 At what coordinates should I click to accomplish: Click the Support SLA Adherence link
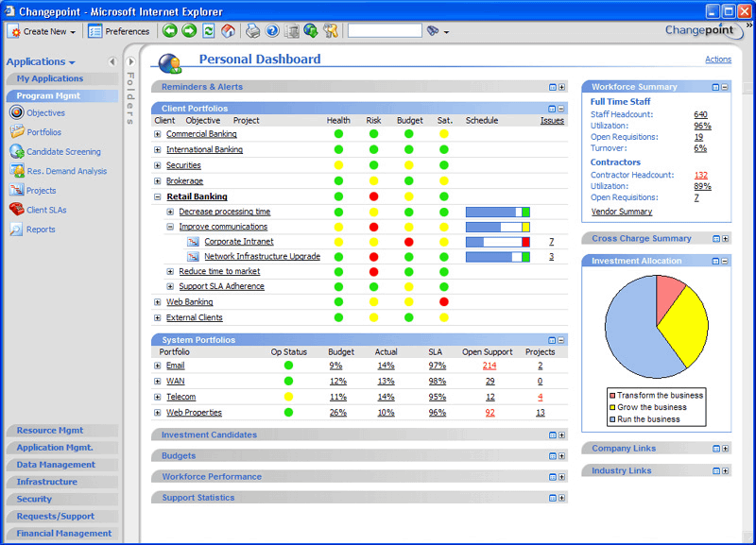[x=222, y=286]
